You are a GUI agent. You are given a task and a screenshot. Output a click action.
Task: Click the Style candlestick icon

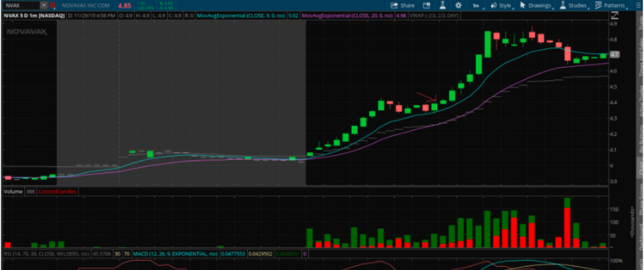tap(493, 5)
